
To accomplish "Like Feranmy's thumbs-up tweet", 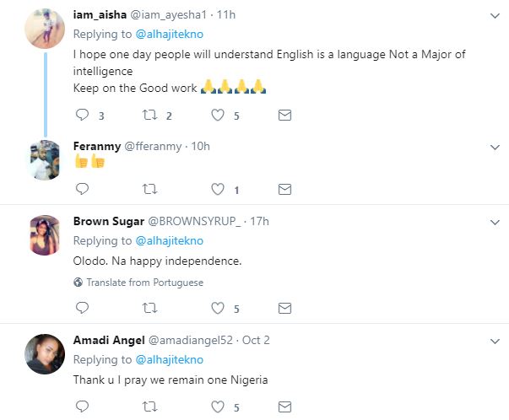I will [x=217, y=189].
